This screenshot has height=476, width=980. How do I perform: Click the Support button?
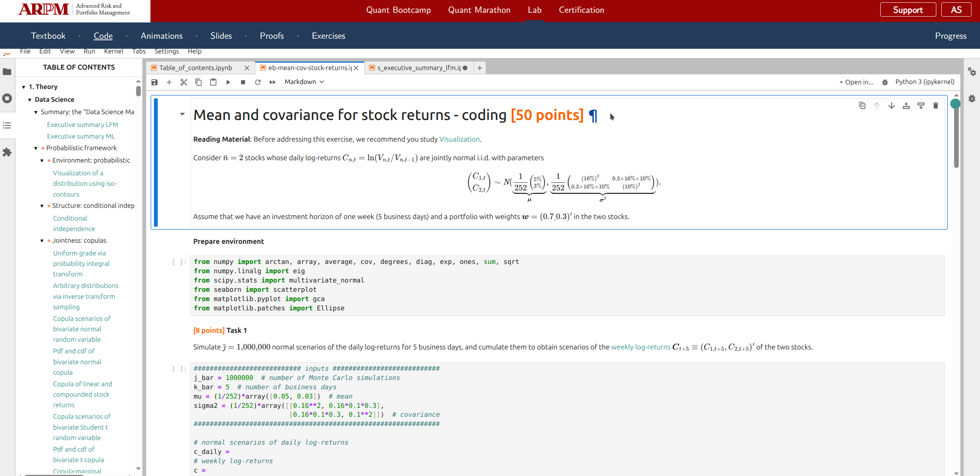(908, 10)
